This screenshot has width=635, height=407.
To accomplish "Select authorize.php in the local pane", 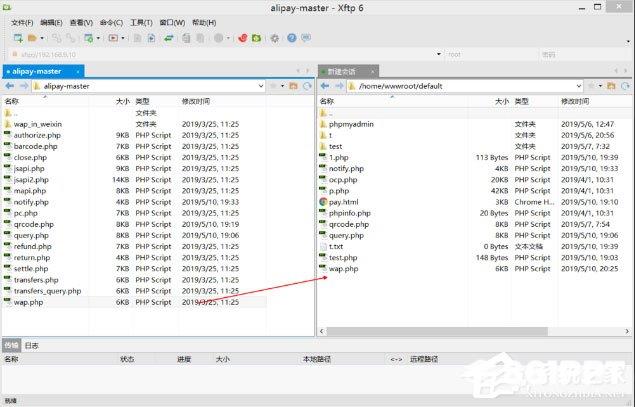I will [37, 135].
